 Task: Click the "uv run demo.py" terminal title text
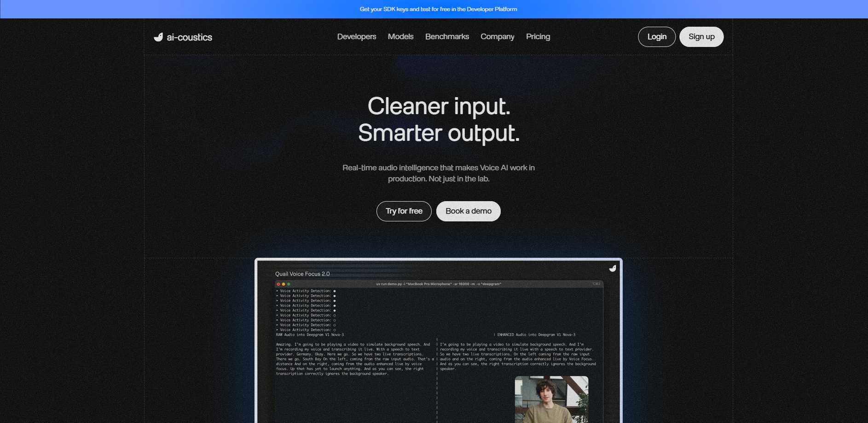pyautogui.click(x=439, y=284)
